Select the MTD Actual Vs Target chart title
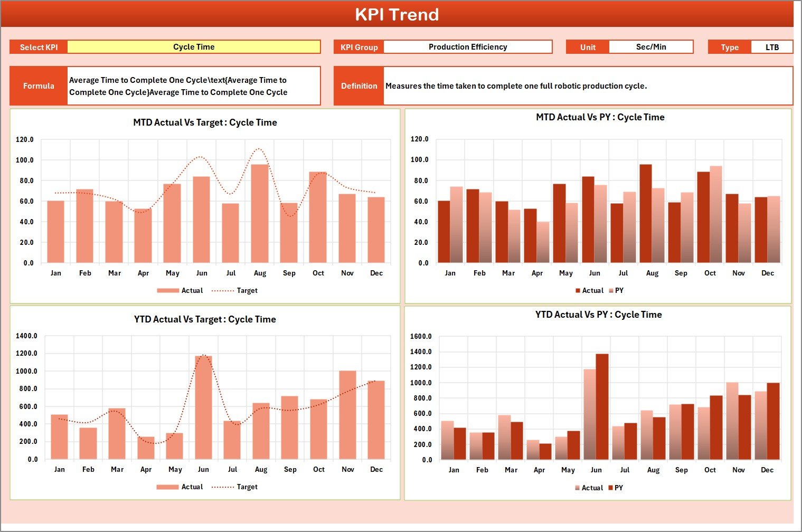The image size is (802, 532). point(205,122)
